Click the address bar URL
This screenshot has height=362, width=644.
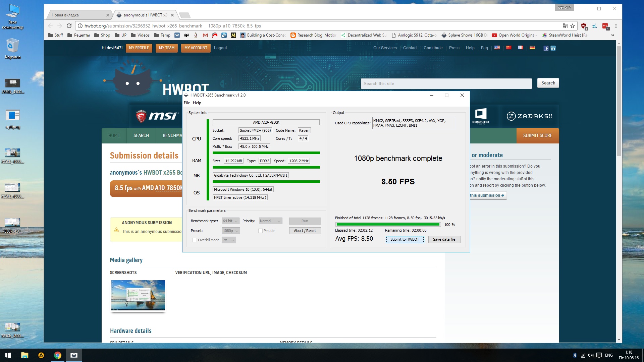click(173, 26)
